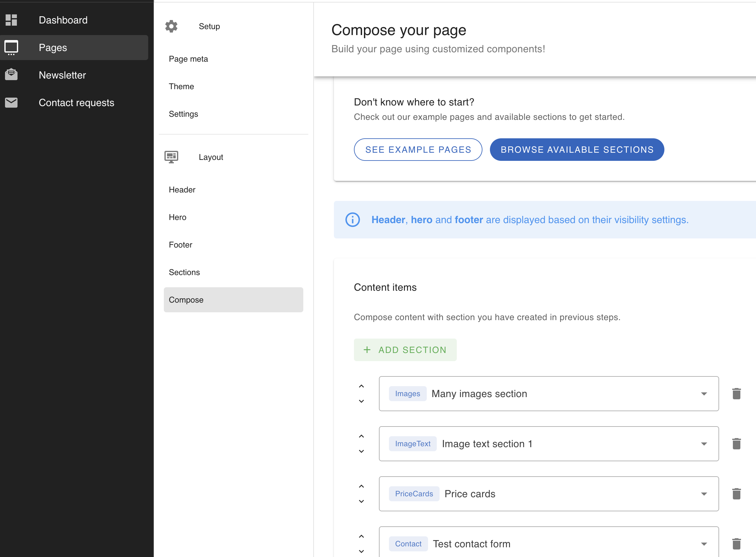Expand the Price cards dropdown
The width and height of the screenshot is (756, 557).
coord(704,493)
